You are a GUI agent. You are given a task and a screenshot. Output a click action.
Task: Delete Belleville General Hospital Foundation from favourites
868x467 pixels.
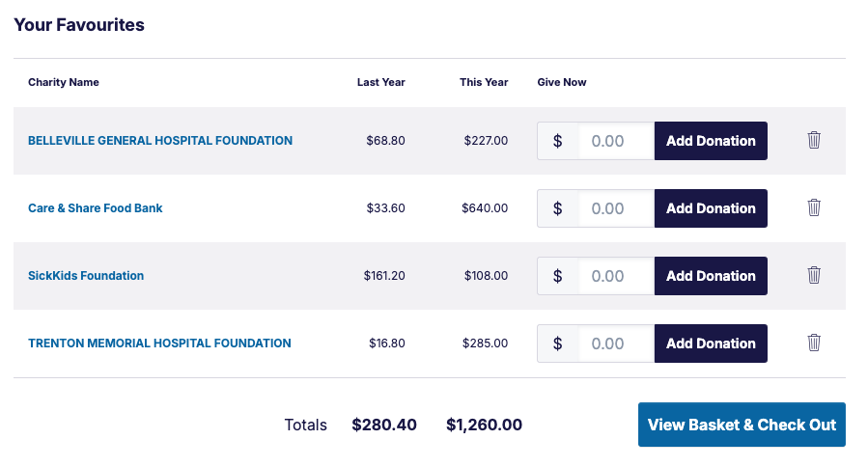click(814, 141)
